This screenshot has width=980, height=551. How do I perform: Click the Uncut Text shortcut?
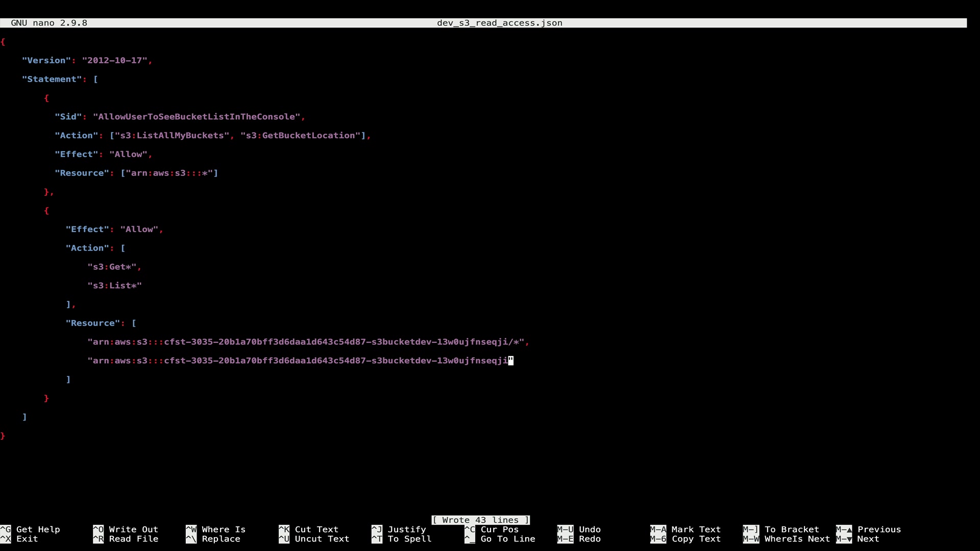point(322,539)
